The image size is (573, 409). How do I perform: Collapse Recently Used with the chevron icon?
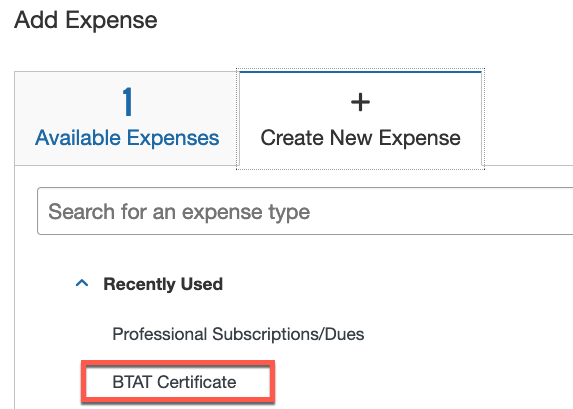click(x=82, y=283)
